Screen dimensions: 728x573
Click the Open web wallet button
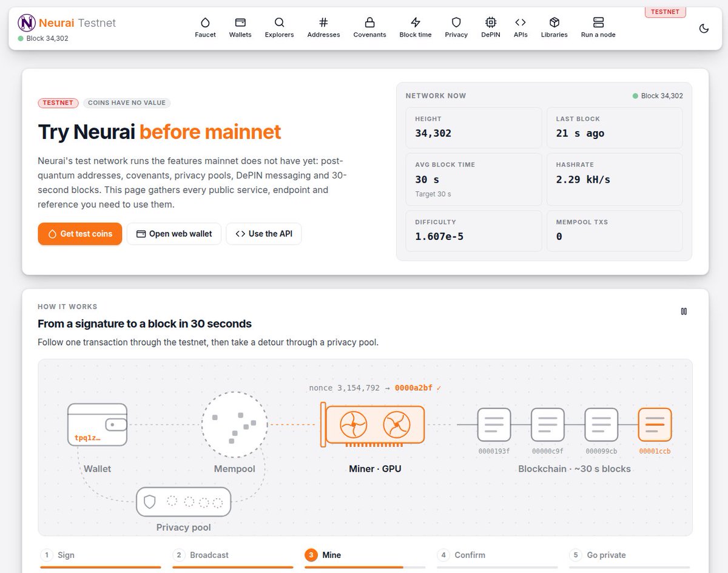pyautogui.click(x=174, y=234)
